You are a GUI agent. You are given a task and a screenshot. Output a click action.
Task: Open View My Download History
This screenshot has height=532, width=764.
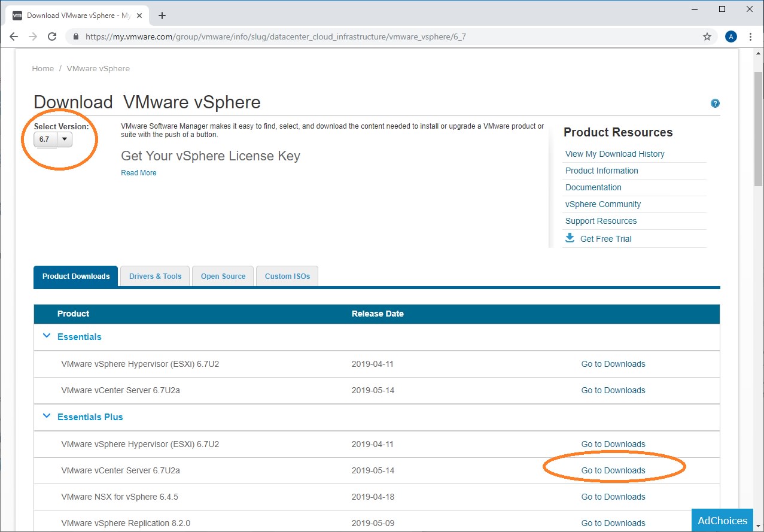615,154
